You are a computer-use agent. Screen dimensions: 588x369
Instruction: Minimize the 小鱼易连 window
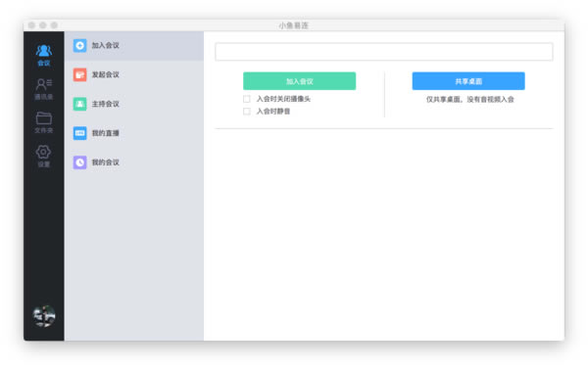coord(43,25)
